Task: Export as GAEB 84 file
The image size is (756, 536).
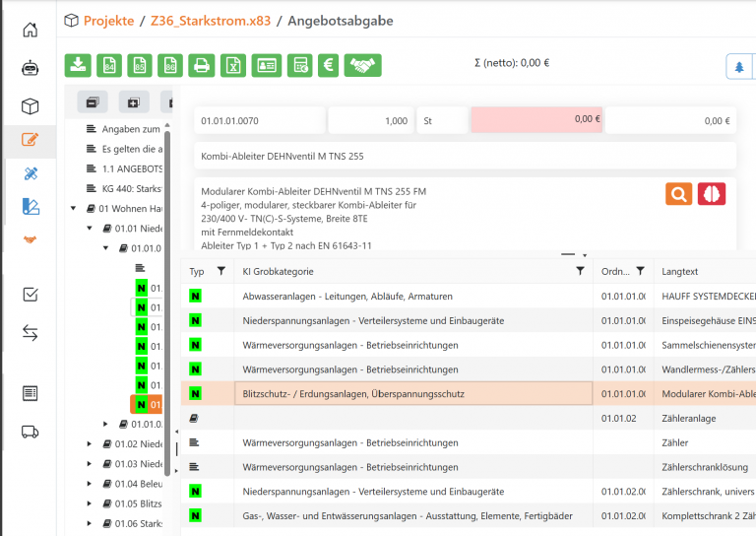Action: pos(108,65)
